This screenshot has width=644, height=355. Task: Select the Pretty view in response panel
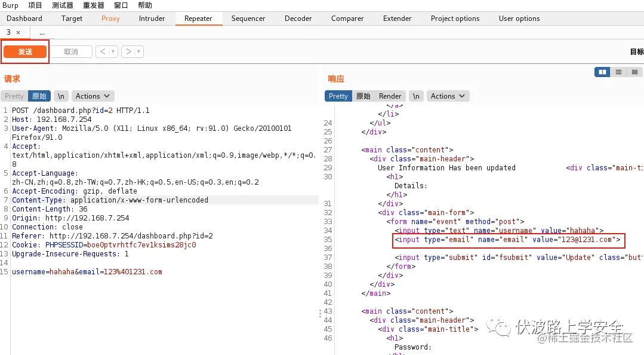338,96
